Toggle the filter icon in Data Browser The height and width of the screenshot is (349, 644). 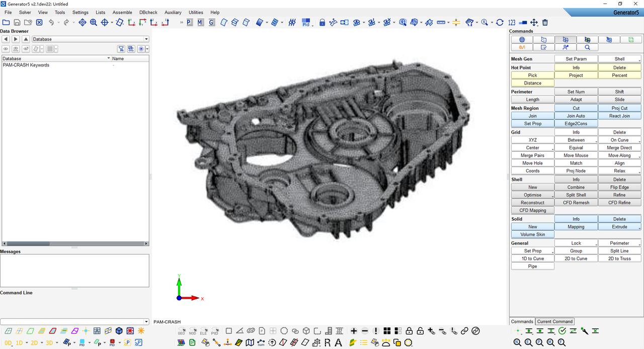click(x=121, y=49)
